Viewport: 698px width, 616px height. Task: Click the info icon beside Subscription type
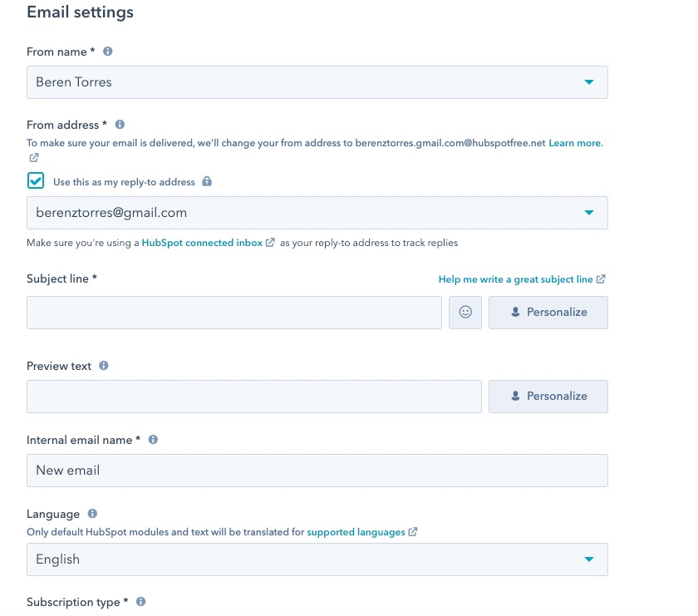click(141, 602)
